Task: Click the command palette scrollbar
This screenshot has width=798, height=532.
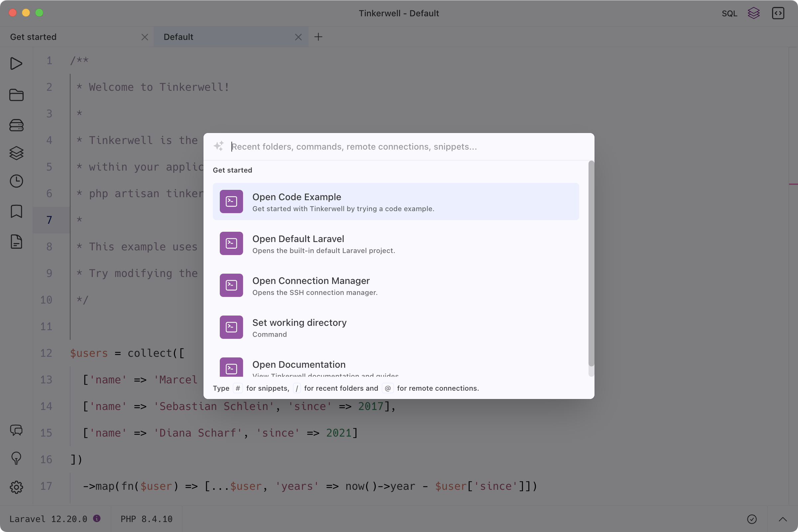Action: [x=591, y=264]
